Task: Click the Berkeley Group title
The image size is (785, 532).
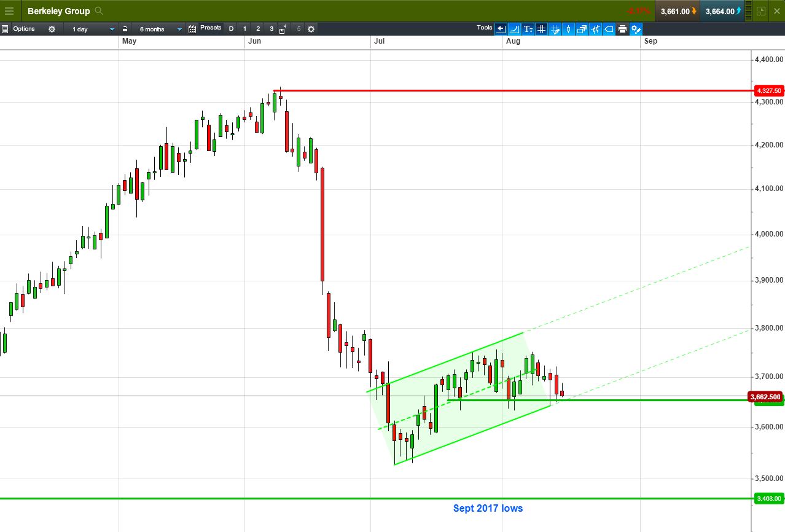Action: coord(59,11)
